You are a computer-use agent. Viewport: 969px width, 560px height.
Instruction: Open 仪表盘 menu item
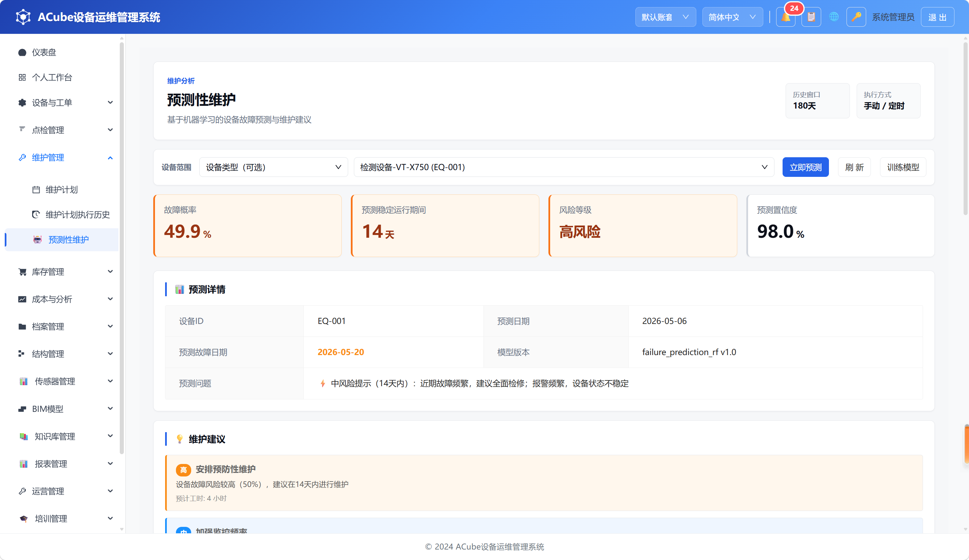click(x=62, y=52)
